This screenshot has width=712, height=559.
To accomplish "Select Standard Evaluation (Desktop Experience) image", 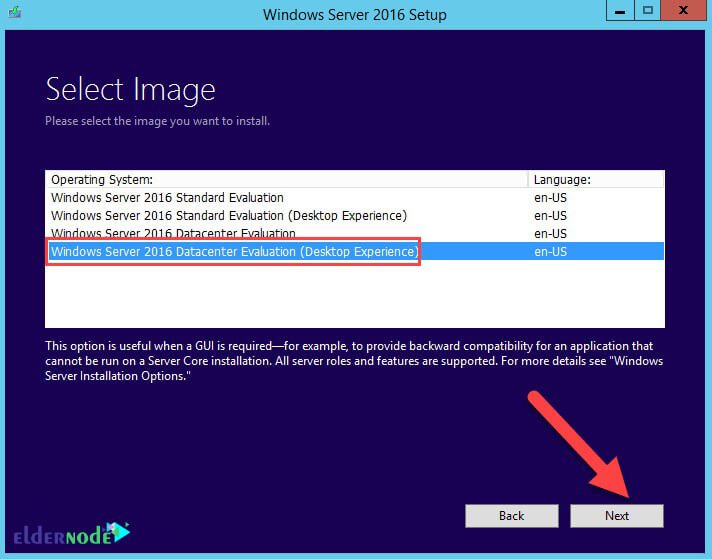I will coord(355,216).
